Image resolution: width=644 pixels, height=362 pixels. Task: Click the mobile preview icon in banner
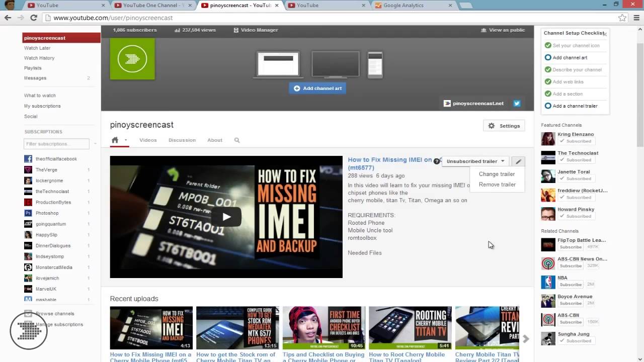point(375,65)
